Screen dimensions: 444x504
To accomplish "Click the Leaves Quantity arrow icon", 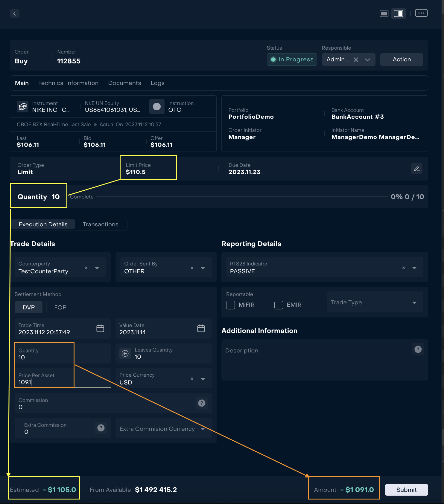I will 125,353.
